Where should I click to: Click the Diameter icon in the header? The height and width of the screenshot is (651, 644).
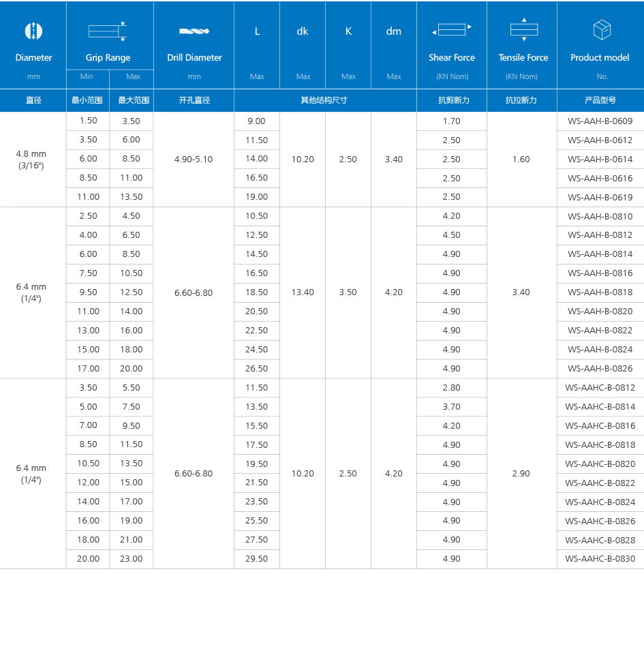point(33,31)
